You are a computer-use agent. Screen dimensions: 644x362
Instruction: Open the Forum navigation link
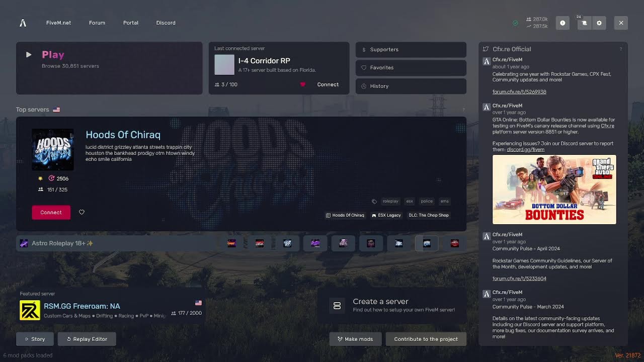pos(97,23)
